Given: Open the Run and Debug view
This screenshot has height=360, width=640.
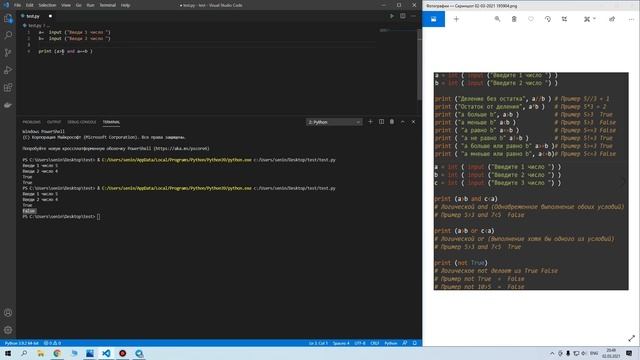Looking at the screenshot, I should pyautogui.click(x=8, y=70).
